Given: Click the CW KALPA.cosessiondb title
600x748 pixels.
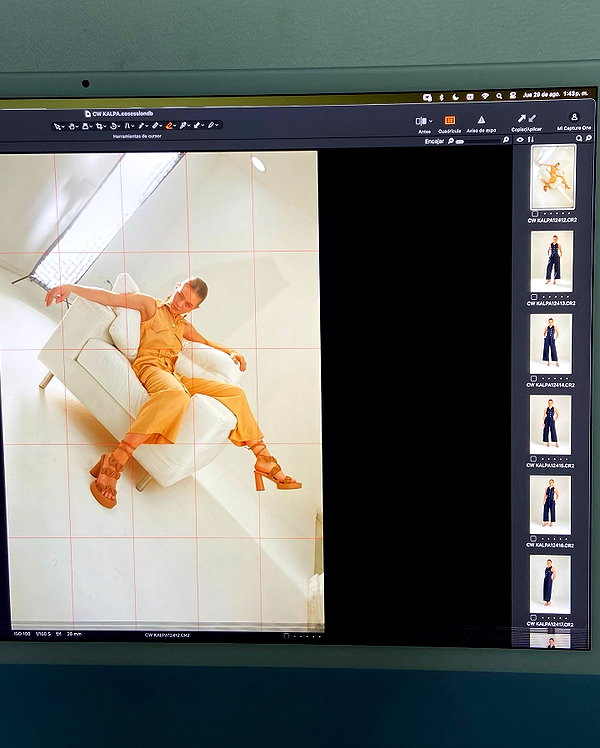Looking at the screenshot, I should click(123, 114).
